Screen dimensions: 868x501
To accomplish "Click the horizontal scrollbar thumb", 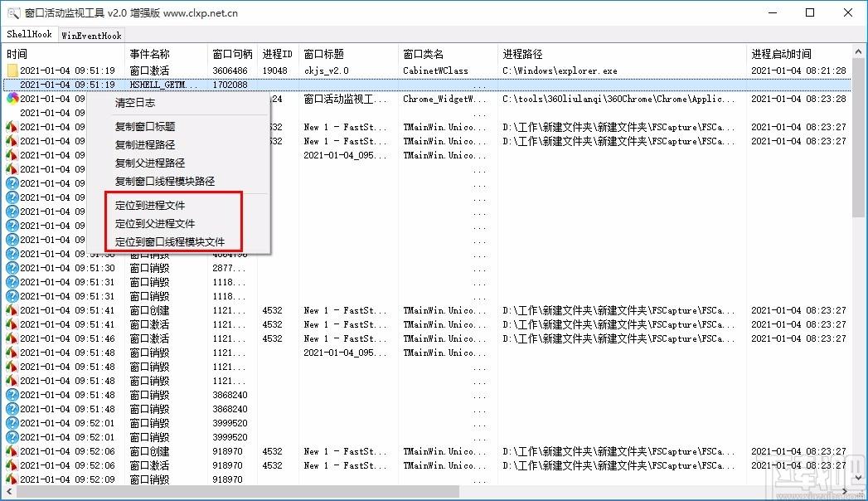I will pos(237,492).
